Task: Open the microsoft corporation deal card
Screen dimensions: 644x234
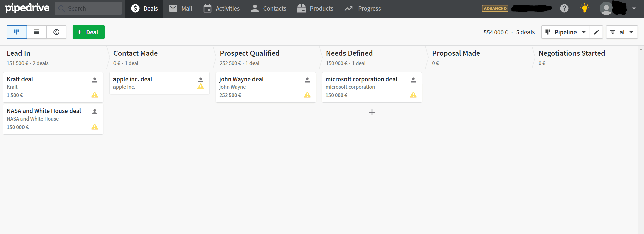Action: click(x=372, y=87)
